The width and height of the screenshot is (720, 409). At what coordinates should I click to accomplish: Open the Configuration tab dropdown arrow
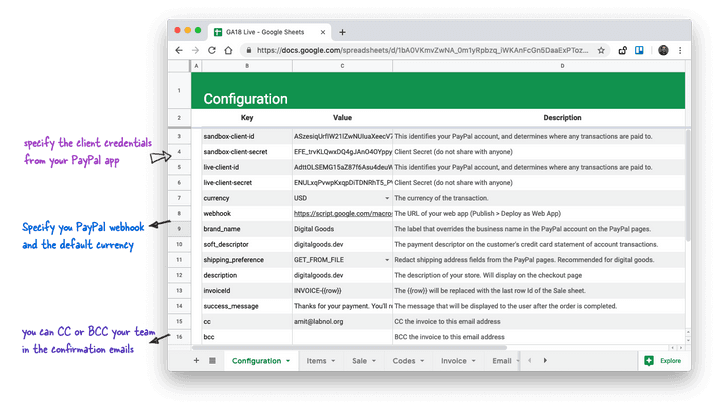[x=288, y=361]
